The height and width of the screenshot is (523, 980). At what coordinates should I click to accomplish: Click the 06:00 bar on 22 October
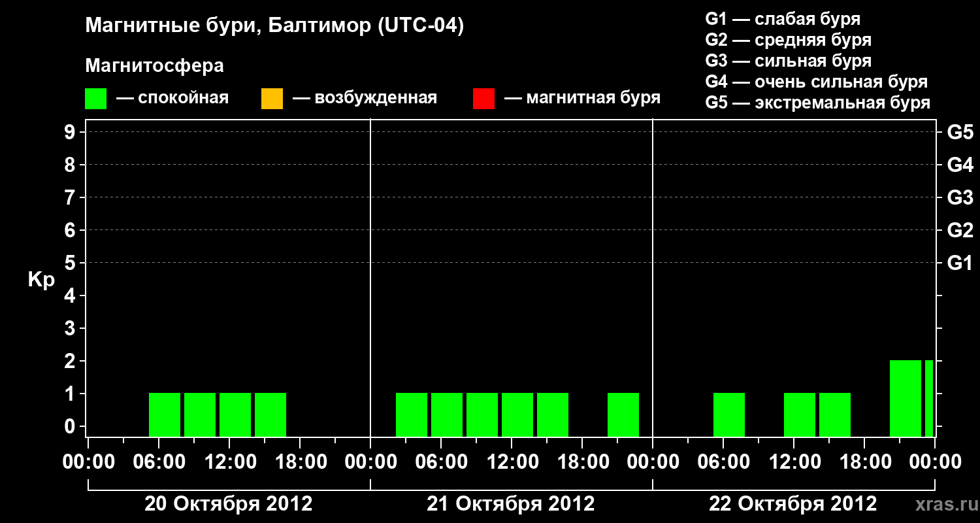coord(729,414)
